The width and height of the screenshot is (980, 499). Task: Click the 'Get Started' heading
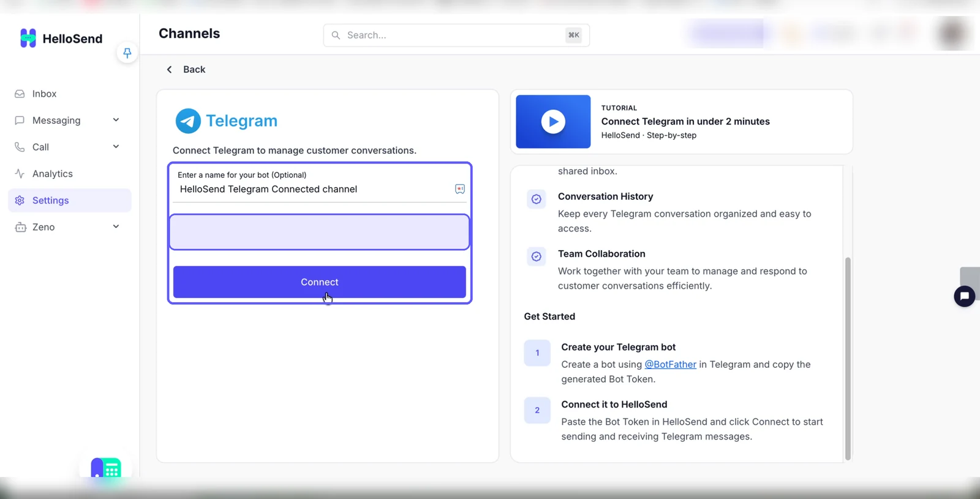coord(549,316)
